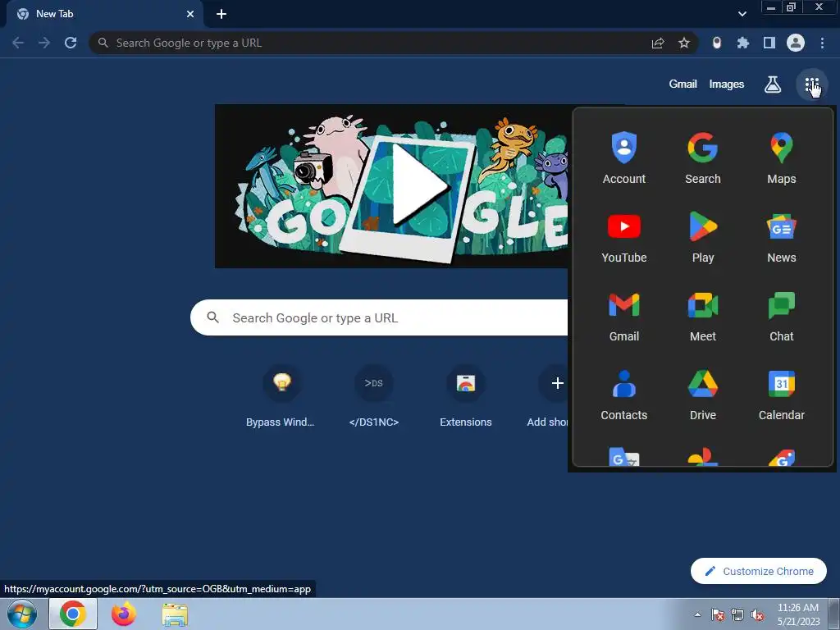This screenshot has width=840, height=630.
Task: Open the Windows Start menu
Action: point(21,614)
